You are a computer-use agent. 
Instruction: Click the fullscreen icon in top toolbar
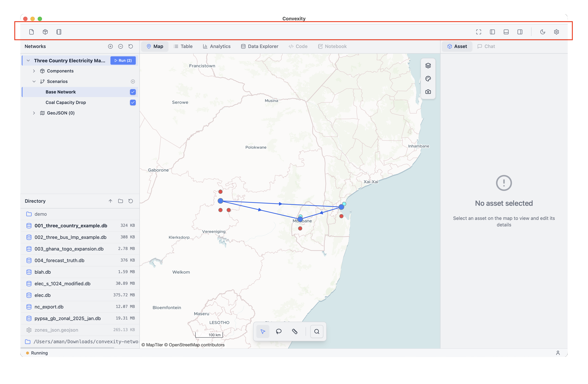point(478,32)
